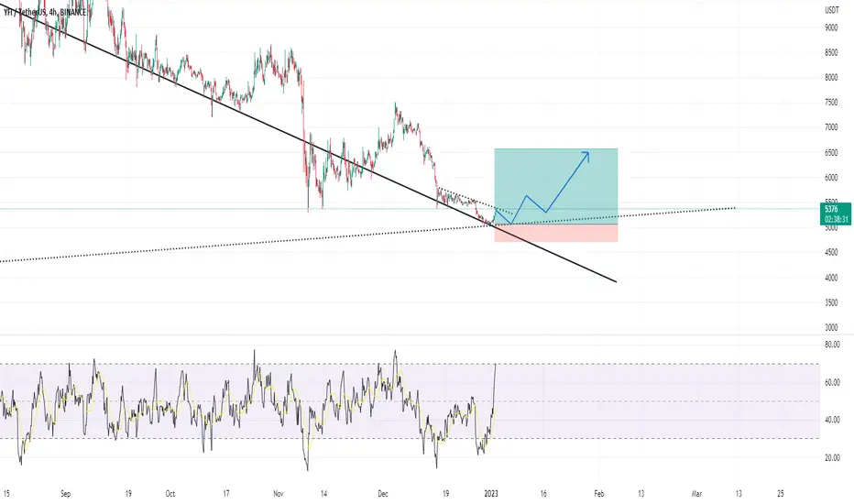Click the 7000 price axis label
854x504 pixels.
(831, 127)
